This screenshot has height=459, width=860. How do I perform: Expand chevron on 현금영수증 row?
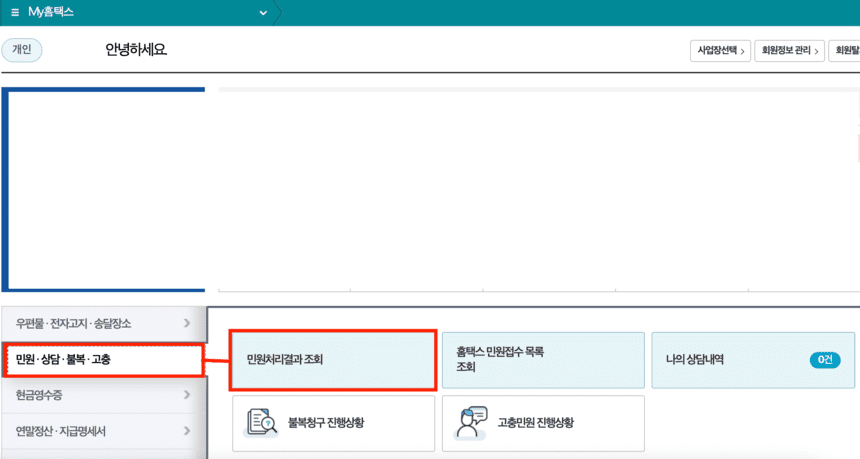[x=187, y=395]
